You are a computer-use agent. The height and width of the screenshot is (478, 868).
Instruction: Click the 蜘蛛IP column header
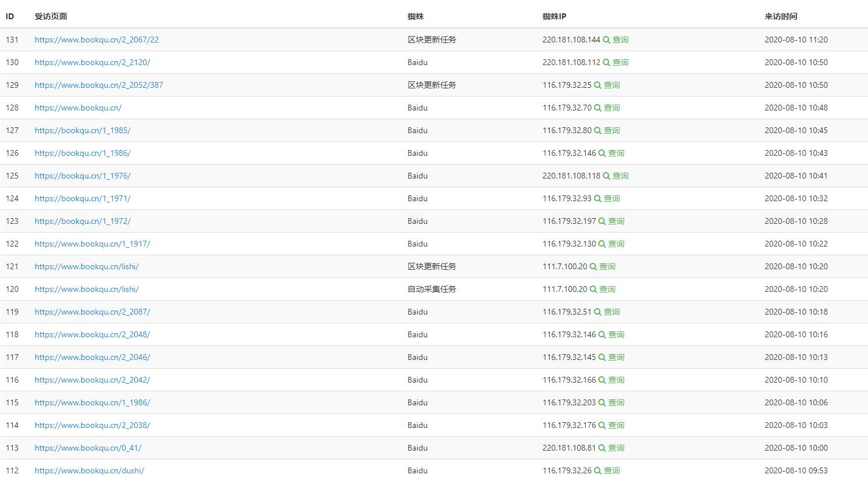coord(554,16)
